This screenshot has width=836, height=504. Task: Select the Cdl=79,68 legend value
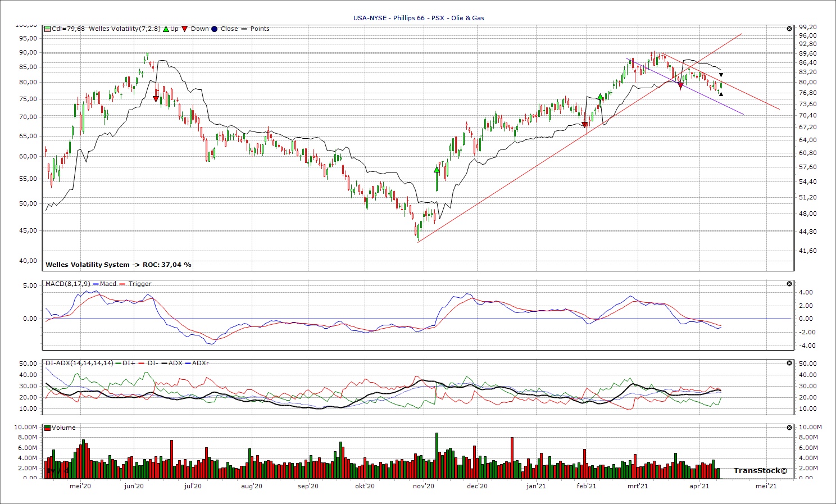(68, 29)
